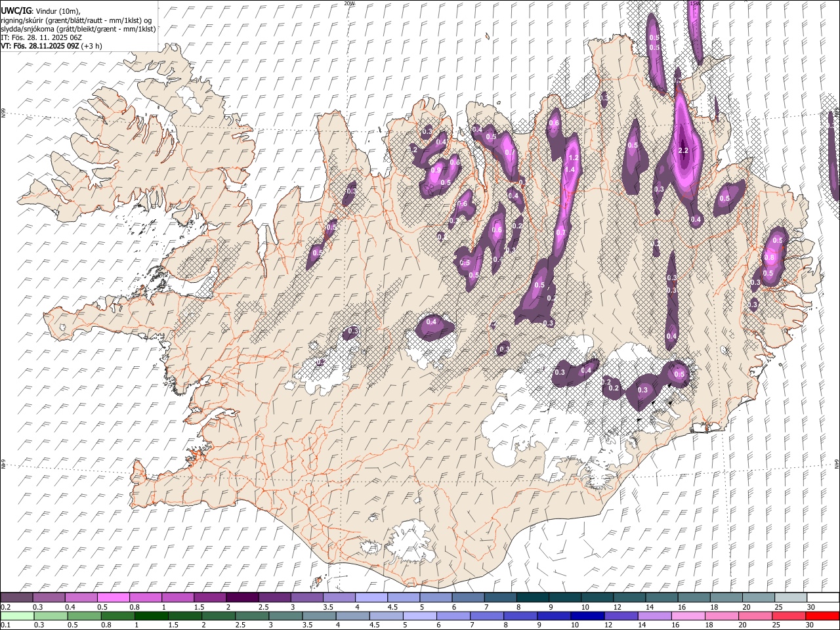The height and width of the screenshot is (630, 840).
Task: Click the "0.1" label in the bottom legend row
Action: click(6, 625)
